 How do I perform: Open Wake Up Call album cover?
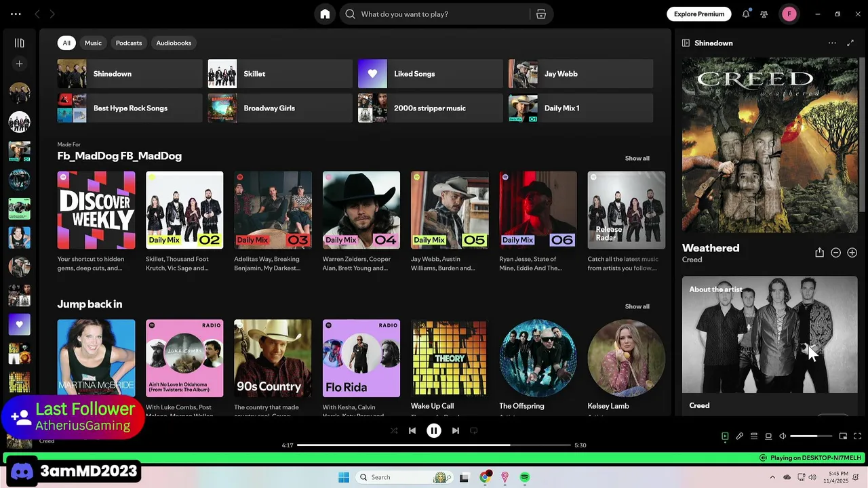(x=450, y=359)
